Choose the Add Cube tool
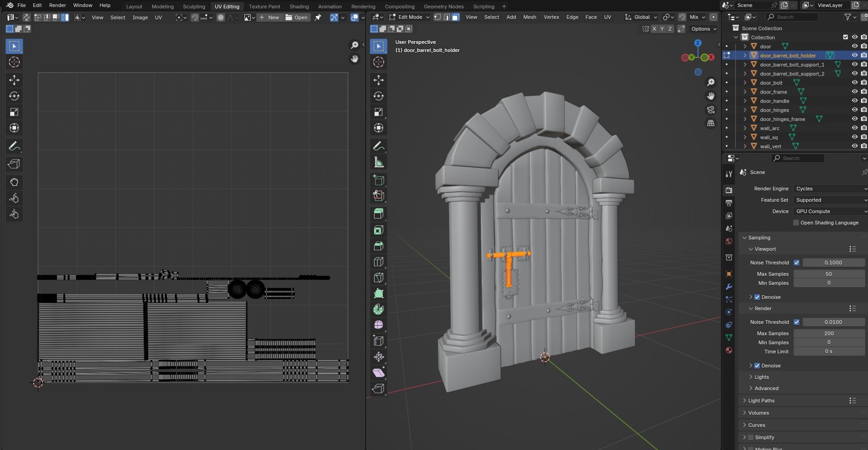 tap(378, 180)
